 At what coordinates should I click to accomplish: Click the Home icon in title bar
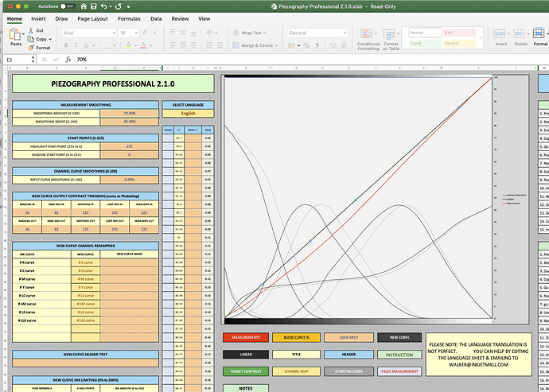[84, 6]
